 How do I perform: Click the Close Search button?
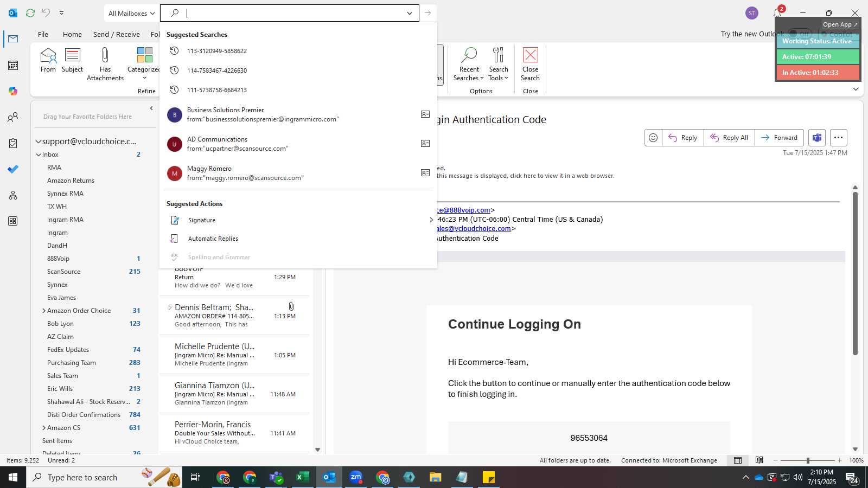point(531,65)
